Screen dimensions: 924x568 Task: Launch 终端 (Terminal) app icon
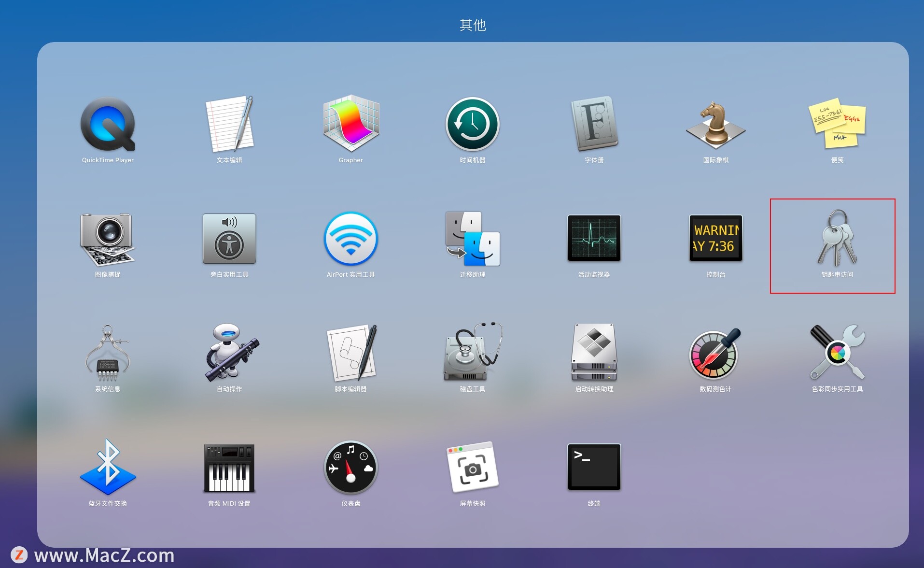(x=594, y=467)
